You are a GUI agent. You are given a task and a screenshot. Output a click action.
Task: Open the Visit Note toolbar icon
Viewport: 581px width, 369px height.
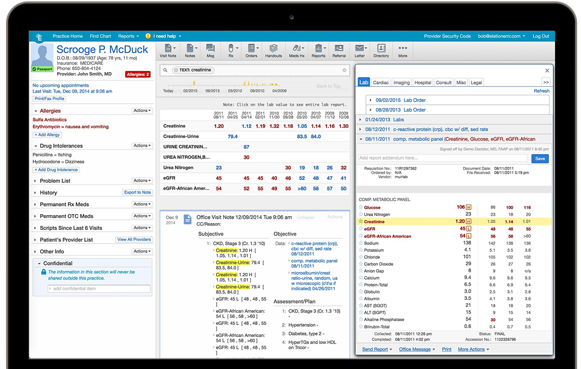[168, 50]
